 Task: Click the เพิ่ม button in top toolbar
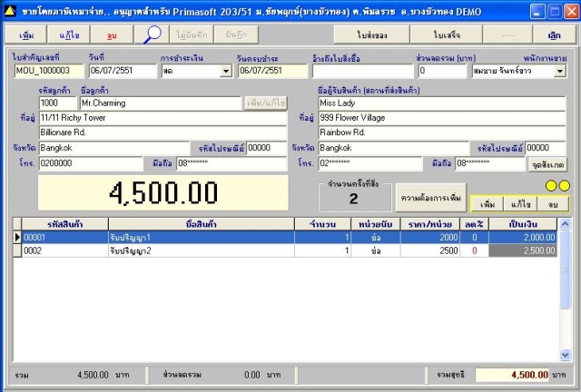[x=26, y=35]
